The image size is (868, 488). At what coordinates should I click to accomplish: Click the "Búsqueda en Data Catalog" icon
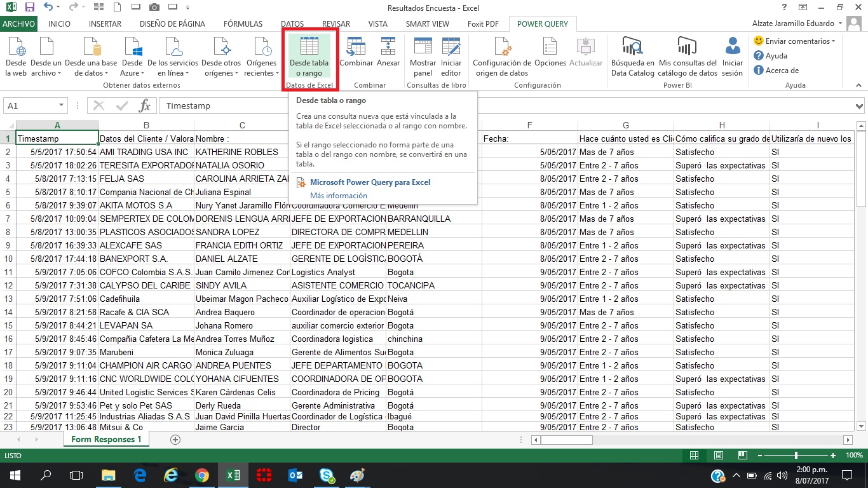632,56
